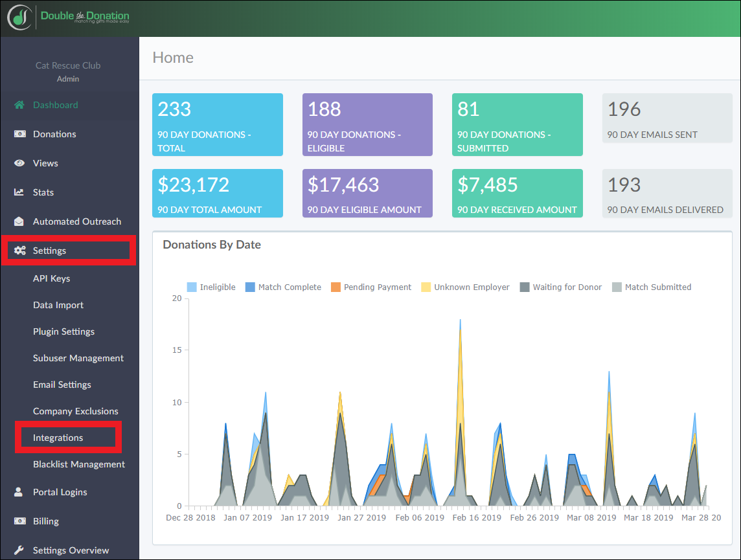Open Email Settings
Screen dimensions: 741x560
click(x=62, y=385)
